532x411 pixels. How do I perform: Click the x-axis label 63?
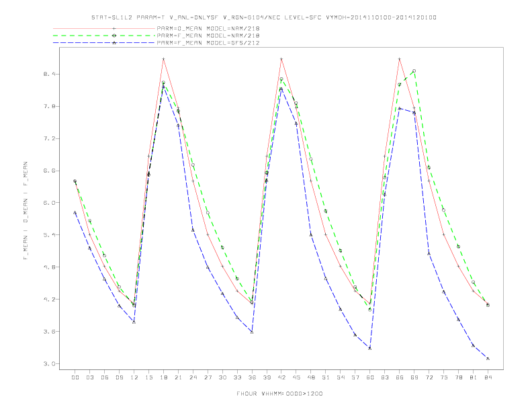pyautogui.click(x=385, y=377)
